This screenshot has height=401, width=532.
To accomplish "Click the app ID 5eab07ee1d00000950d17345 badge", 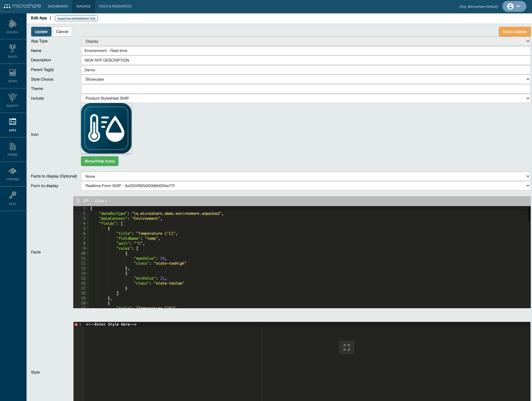I will 76,18.
